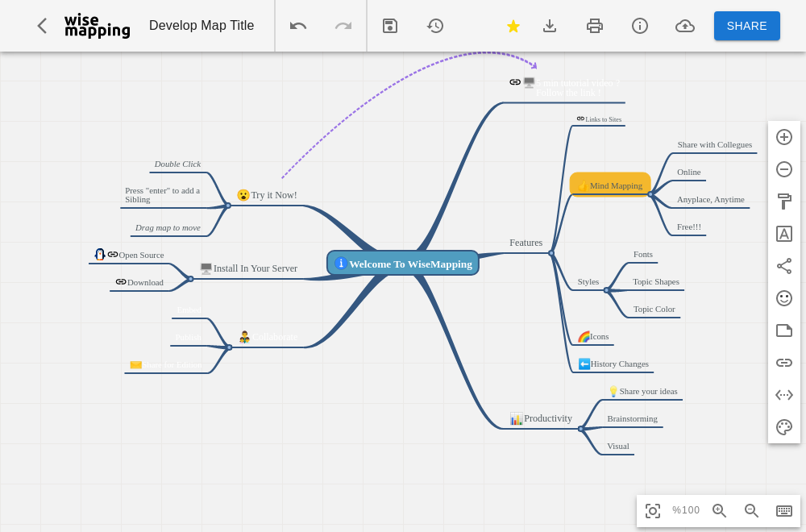806x532 pixels.
Task: Select the 'Free!!!' topic
Action: [x=689, y=227]
